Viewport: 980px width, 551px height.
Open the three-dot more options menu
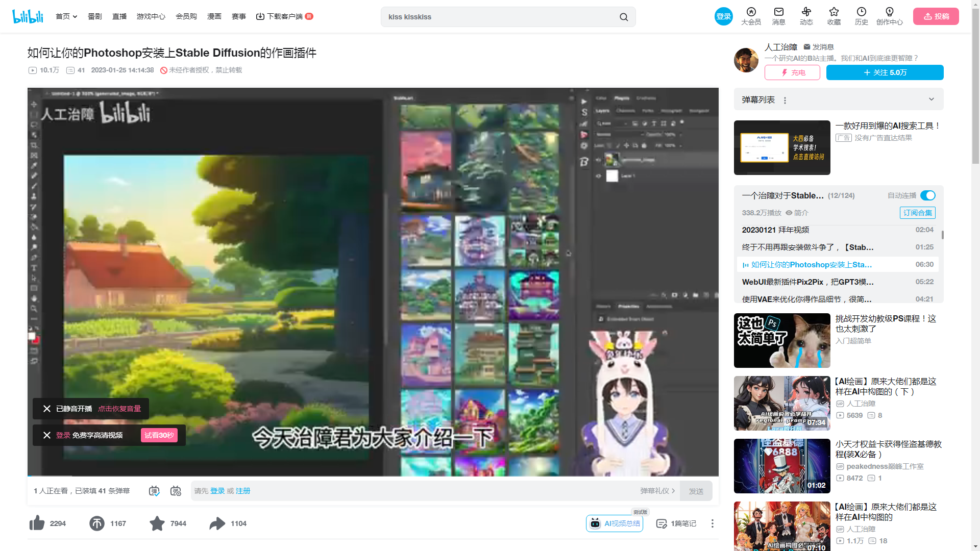712,523
